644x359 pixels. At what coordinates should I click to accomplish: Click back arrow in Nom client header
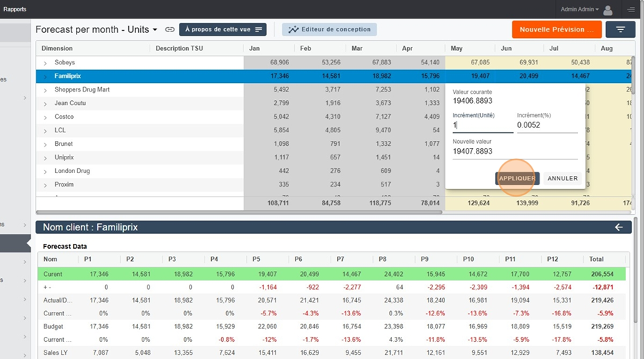coord(618,227)
